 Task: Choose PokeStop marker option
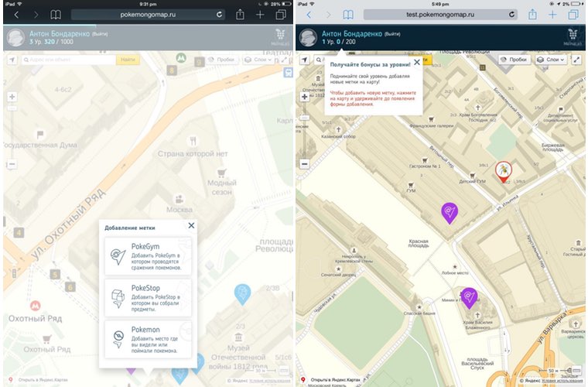(148, 298)
